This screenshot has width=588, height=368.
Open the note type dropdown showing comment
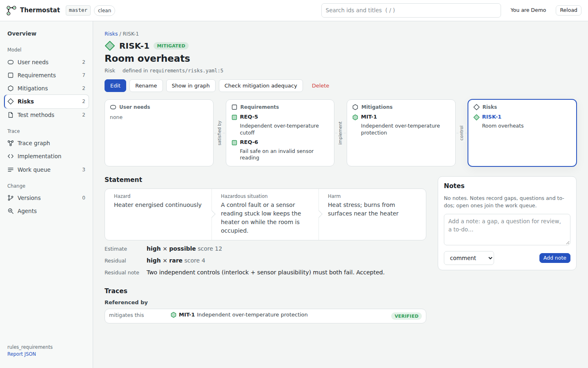469,258
